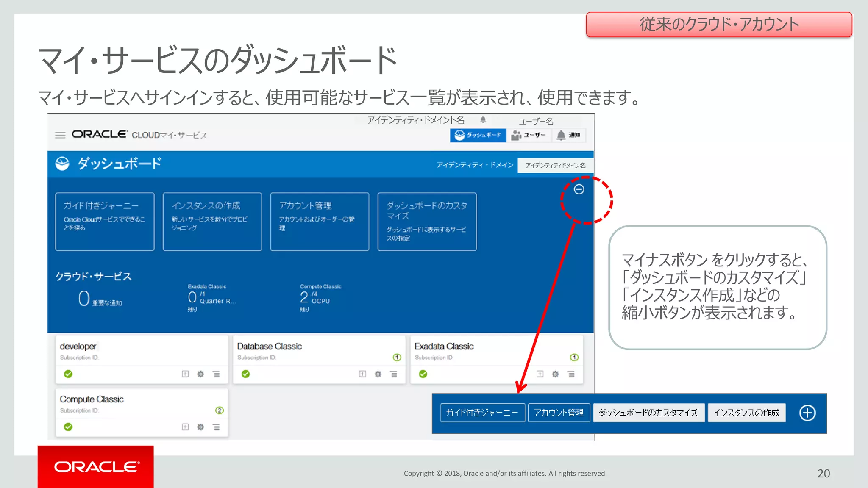Click Exadata Classic create-instance plus icon

tap(540, 374)
